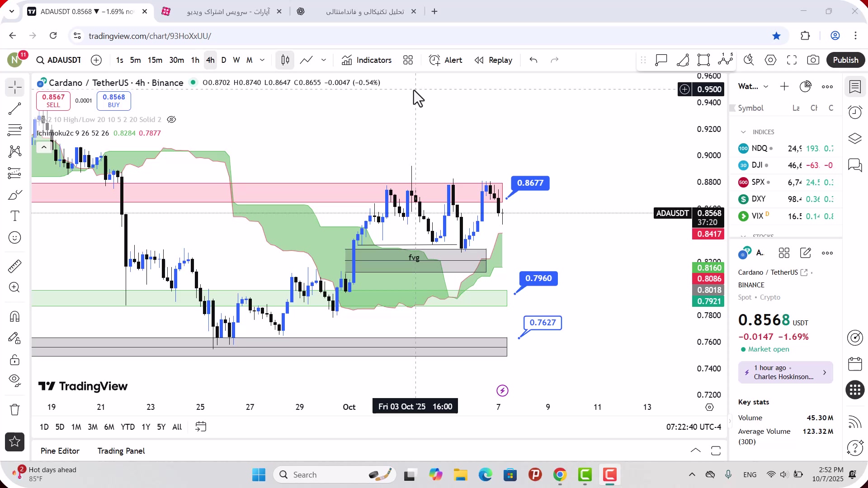Enter fullscreen mode
The height and width of the screenshot is (488, 868).
coord(792,60)
